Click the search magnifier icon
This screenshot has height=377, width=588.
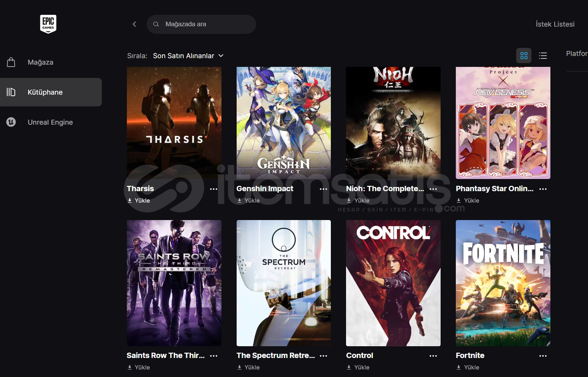coord(156,24)
